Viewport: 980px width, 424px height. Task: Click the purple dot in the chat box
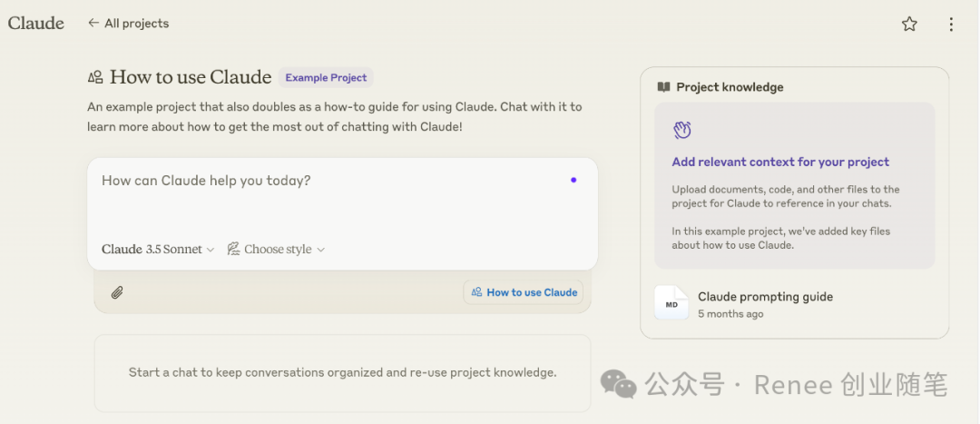click(x=573, y=180)
